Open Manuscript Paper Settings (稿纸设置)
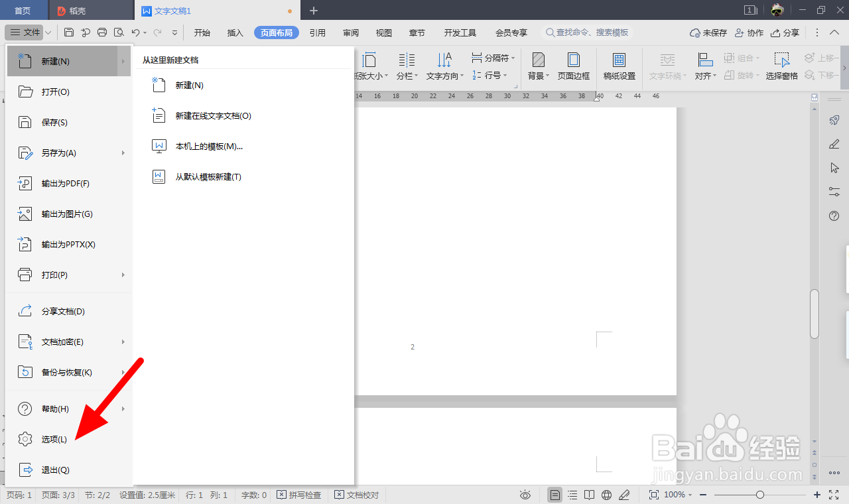 coord(620,66)
